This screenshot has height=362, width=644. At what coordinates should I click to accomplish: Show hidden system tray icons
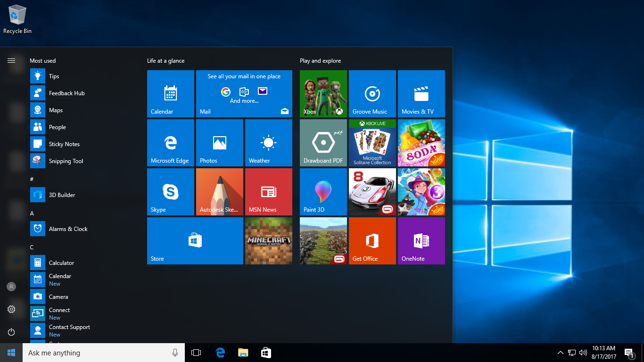tap(561, 353)
